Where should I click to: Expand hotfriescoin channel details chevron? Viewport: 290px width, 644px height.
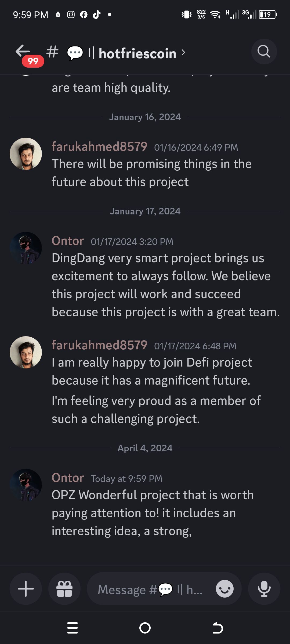183,53
